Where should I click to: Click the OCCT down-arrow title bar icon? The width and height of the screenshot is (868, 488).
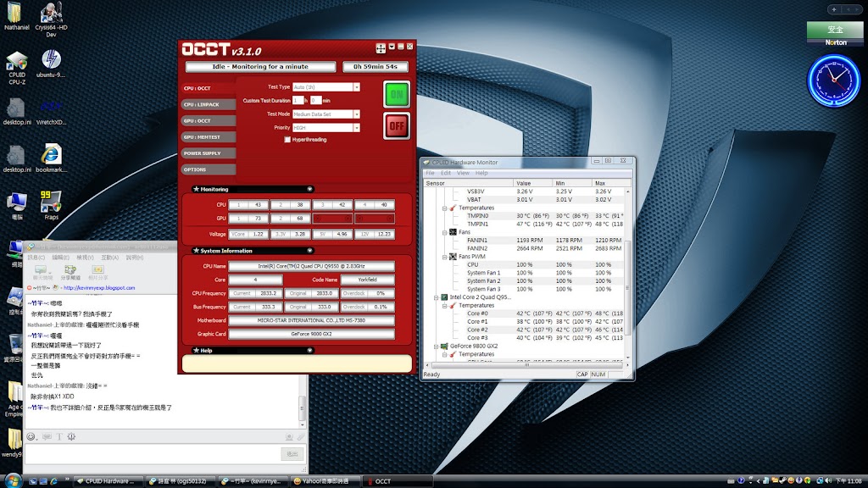(392, 47)
